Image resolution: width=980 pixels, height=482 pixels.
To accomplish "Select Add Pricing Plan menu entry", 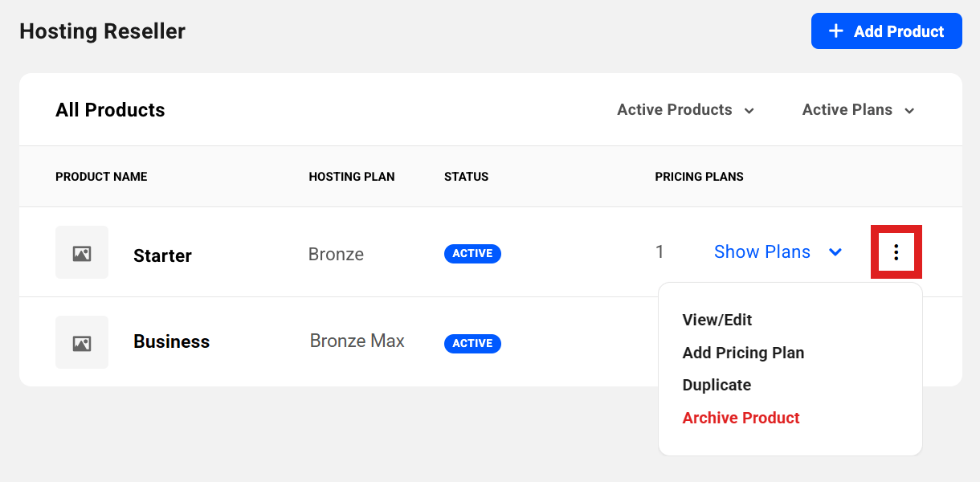I will [743, 353].
